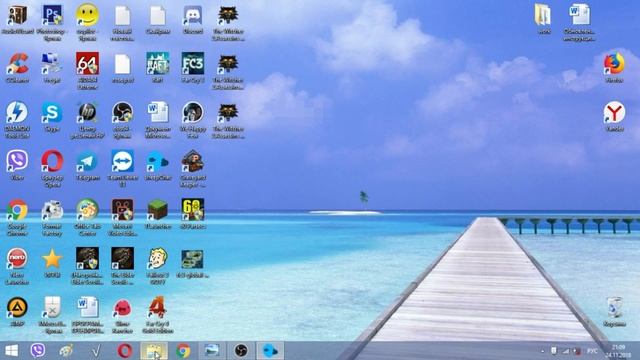Select the CCleaner desktop shortcut
The width and height of the screenshot is (640, 360).
pyautogui.click(x=17, y=64)
